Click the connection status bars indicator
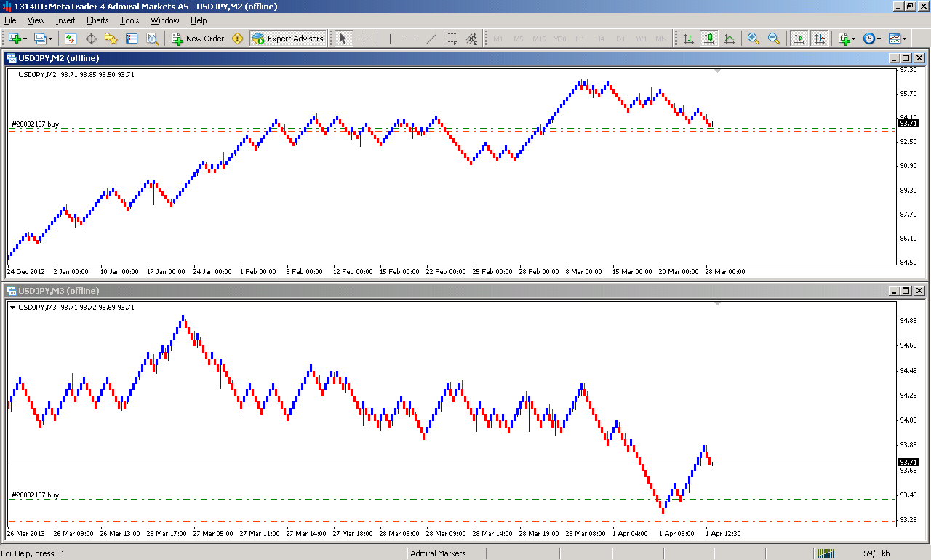The image size is (931, 560). pyautogui.click(x=826, y=553)
